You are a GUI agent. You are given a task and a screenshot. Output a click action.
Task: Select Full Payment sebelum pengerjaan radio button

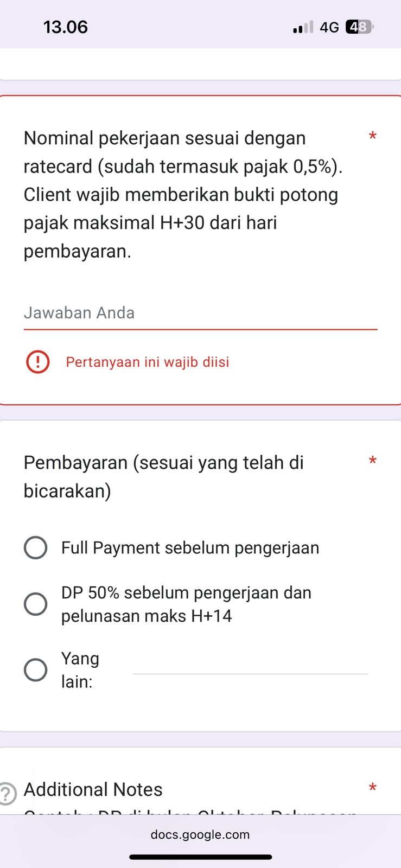point(36,547)
